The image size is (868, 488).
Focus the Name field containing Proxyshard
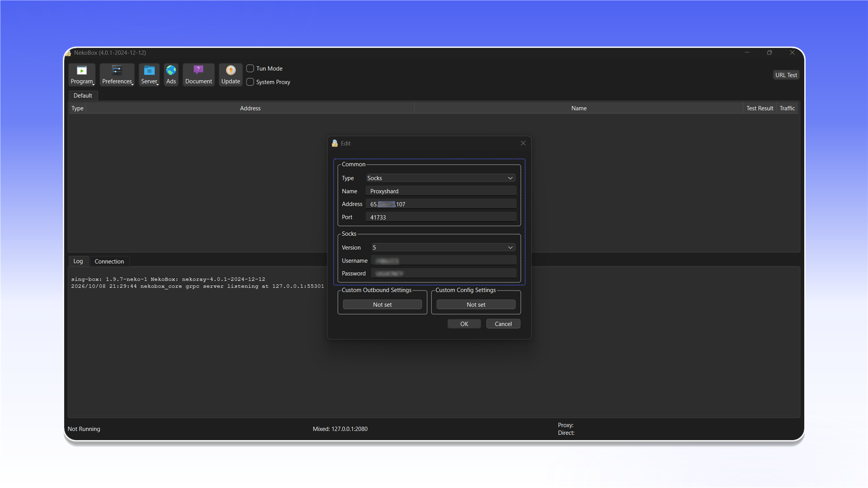(x=441, y=191)
